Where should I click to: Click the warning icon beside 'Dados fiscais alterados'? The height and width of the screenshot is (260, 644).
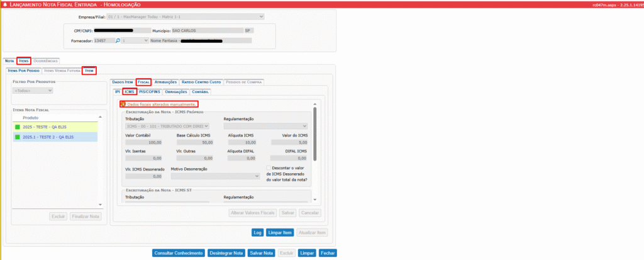[x=123, y=105]
